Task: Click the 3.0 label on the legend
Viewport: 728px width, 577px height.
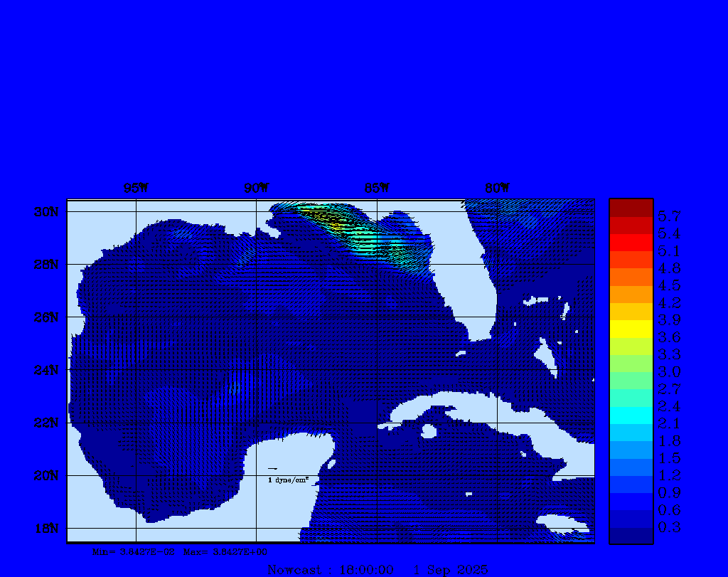Action: click(x=669, y=371)
